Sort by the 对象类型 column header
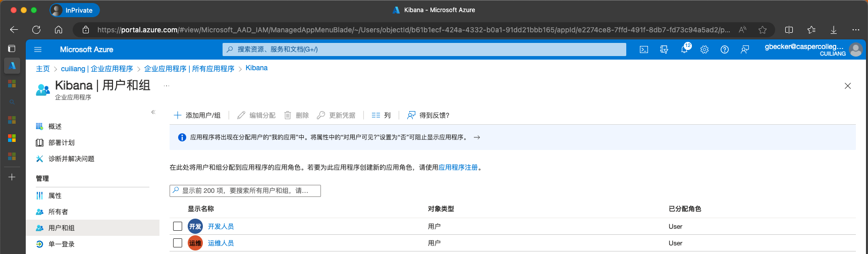 [441, 209]
